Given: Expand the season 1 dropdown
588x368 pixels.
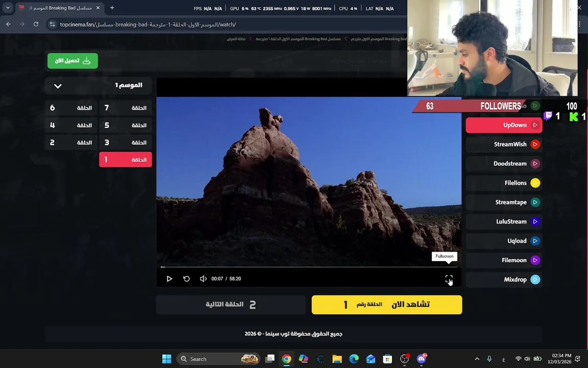Looking at the screenshot, I should 98,86.
